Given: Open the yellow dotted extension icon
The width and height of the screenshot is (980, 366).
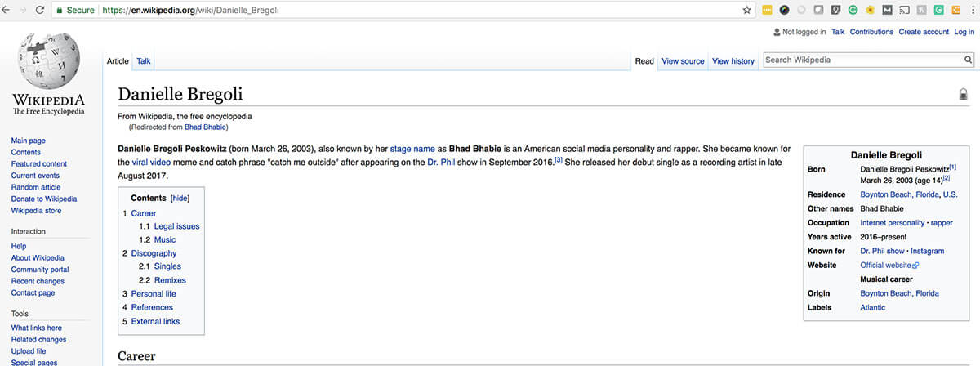Looking at the screenshot, I should [767, 11].
